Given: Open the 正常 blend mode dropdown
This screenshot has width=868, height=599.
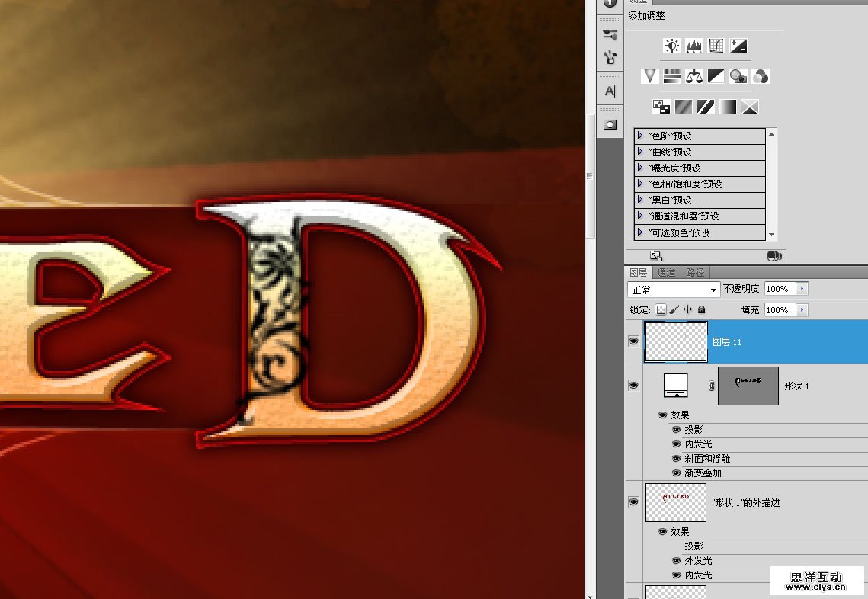Looking at the screenshot, I should (673, 290).
